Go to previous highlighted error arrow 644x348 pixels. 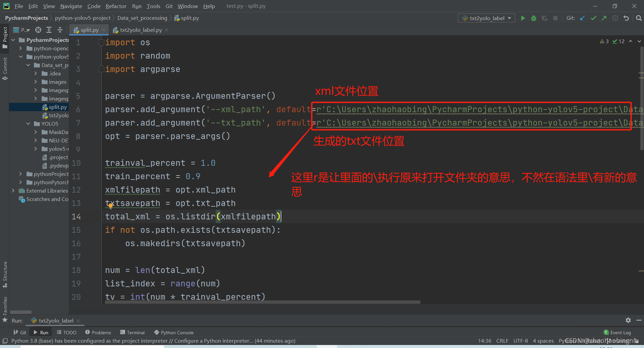tap(631, 41)
